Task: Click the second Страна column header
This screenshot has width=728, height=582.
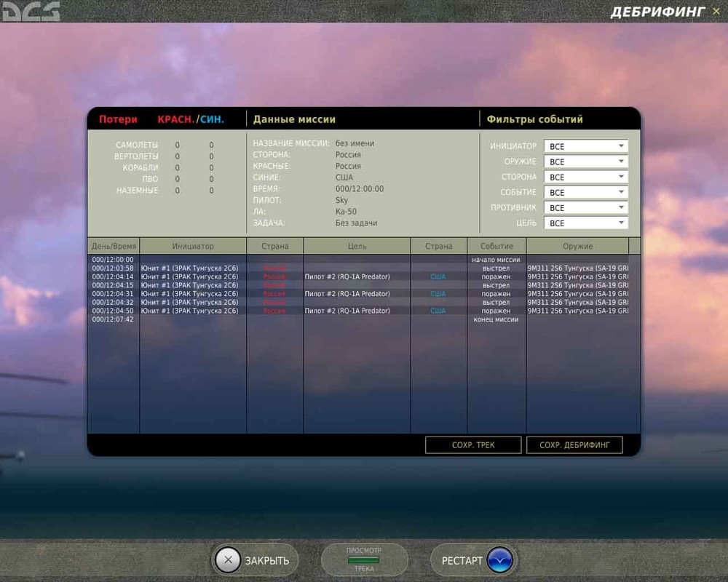Action: click(x=439, y=246)
